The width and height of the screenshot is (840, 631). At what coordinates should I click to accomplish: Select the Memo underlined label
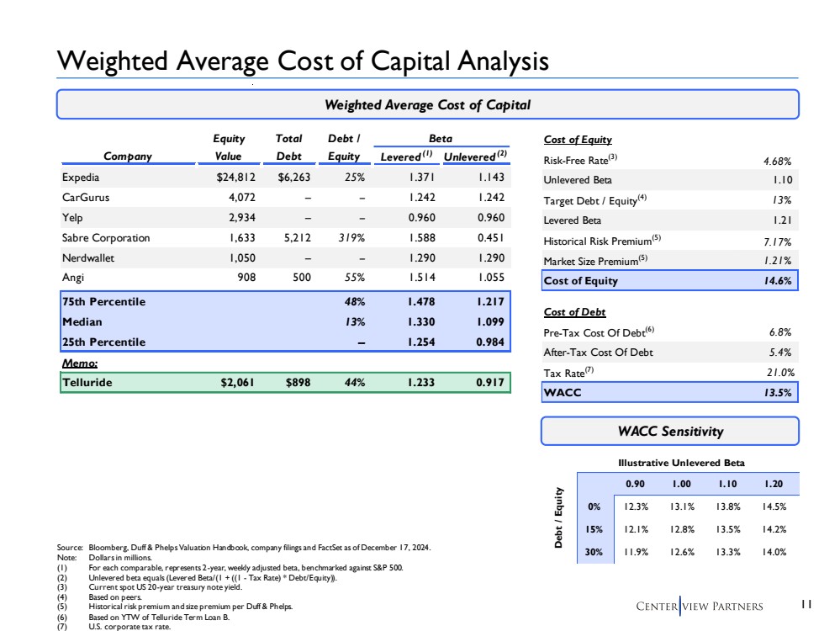(x=80, y=363)
